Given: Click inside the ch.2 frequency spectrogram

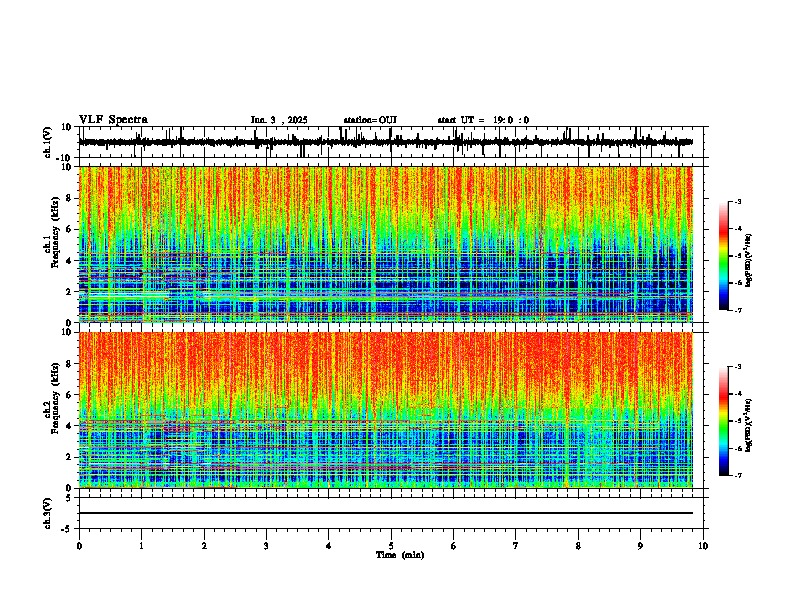Looking at the screenshot, I should coord(386,410).
